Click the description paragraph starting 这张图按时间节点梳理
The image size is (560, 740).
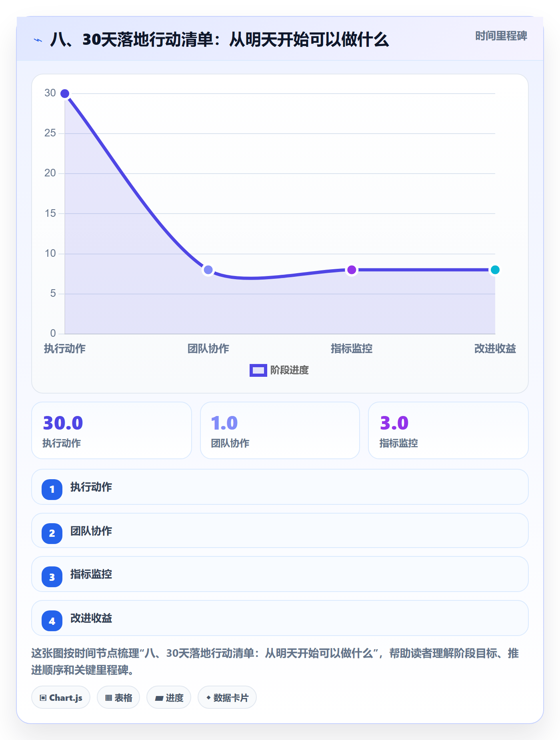click(x=275, y=662)
